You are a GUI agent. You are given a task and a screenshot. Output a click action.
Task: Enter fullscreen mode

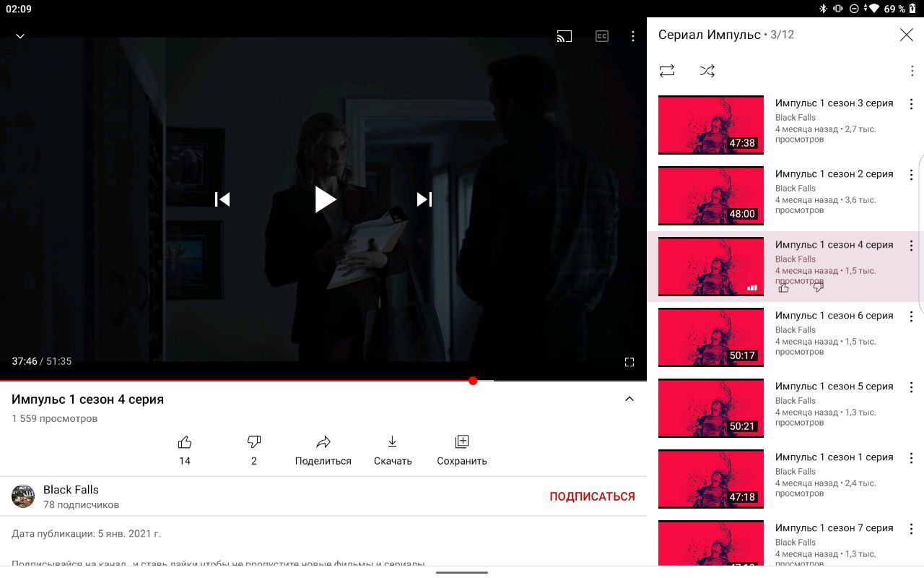(x=629, y=362)
